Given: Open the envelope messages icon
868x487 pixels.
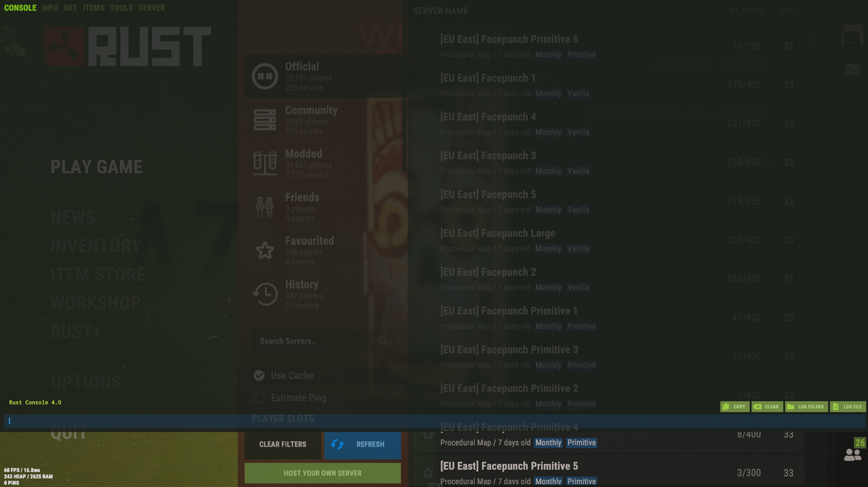Looking at the screenshot, I should 853,69.
